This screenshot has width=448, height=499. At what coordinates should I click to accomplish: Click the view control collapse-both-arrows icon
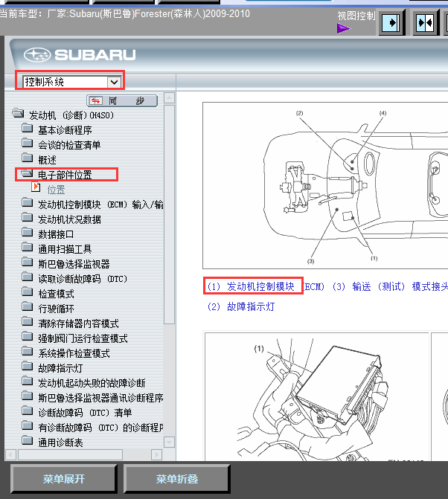pos(426,22)
